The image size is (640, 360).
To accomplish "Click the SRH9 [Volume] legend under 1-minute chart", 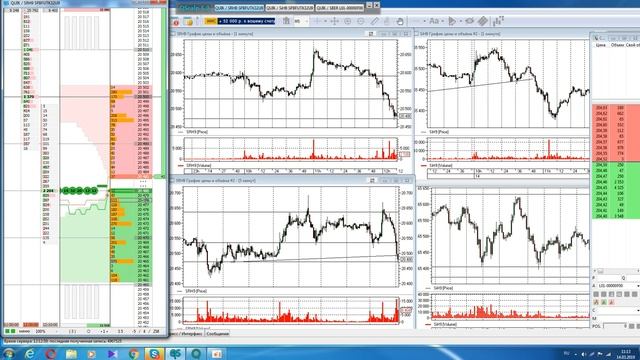I will coord(198,166).
